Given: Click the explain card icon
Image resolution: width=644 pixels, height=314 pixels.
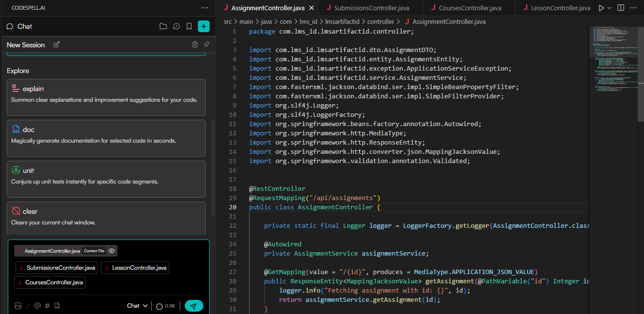Looking at the screenshot, I should [16, 89].
